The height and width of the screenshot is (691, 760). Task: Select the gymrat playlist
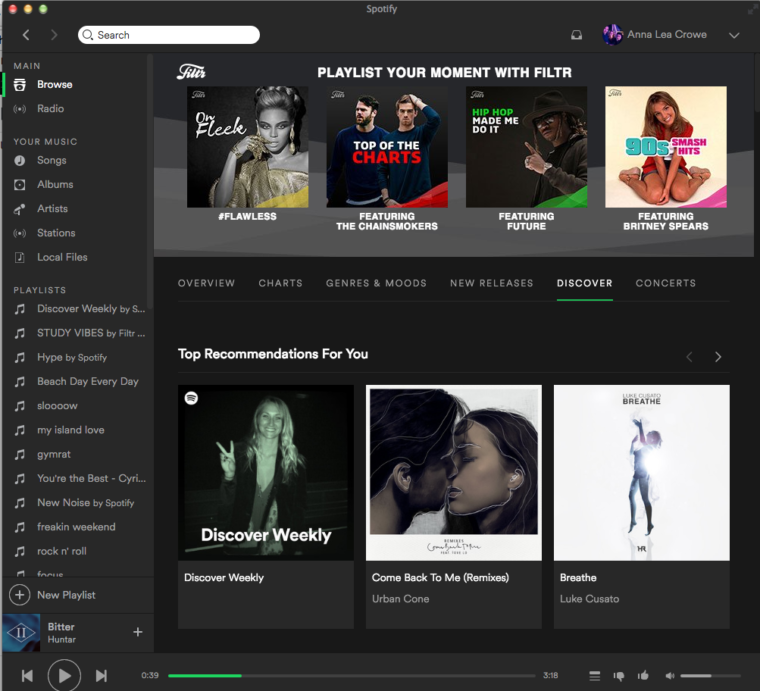coord(54,454)
